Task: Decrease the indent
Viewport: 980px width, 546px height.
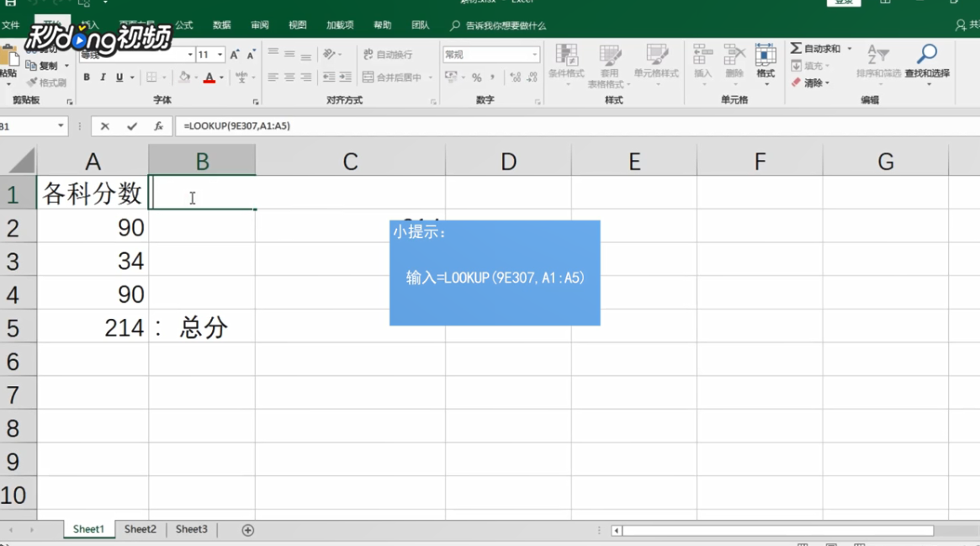Action: pos(329,77)
